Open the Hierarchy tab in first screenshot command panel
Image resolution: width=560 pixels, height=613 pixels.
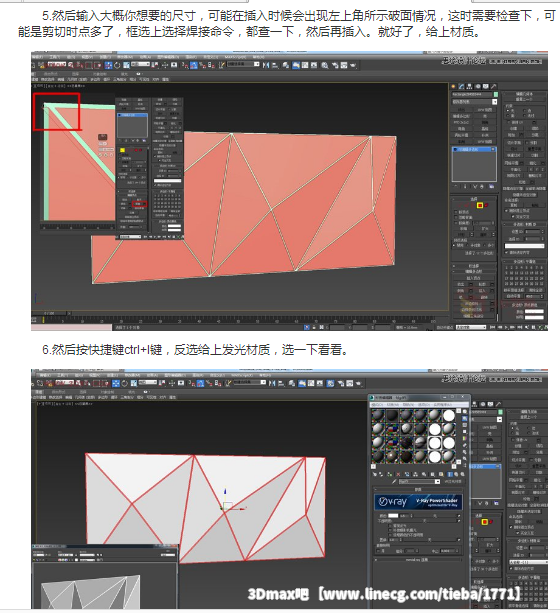tap(469, 86)
